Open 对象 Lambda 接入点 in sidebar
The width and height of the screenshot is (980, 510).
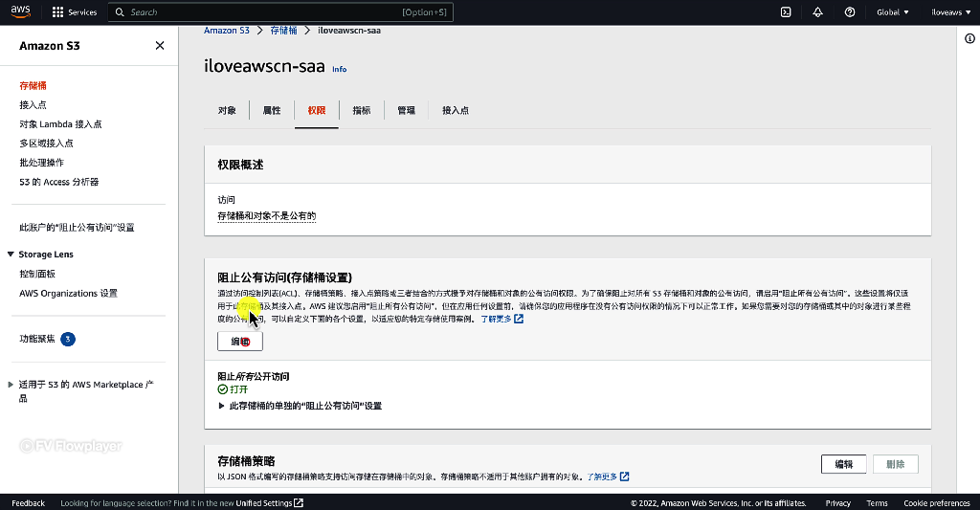(60, 124)
